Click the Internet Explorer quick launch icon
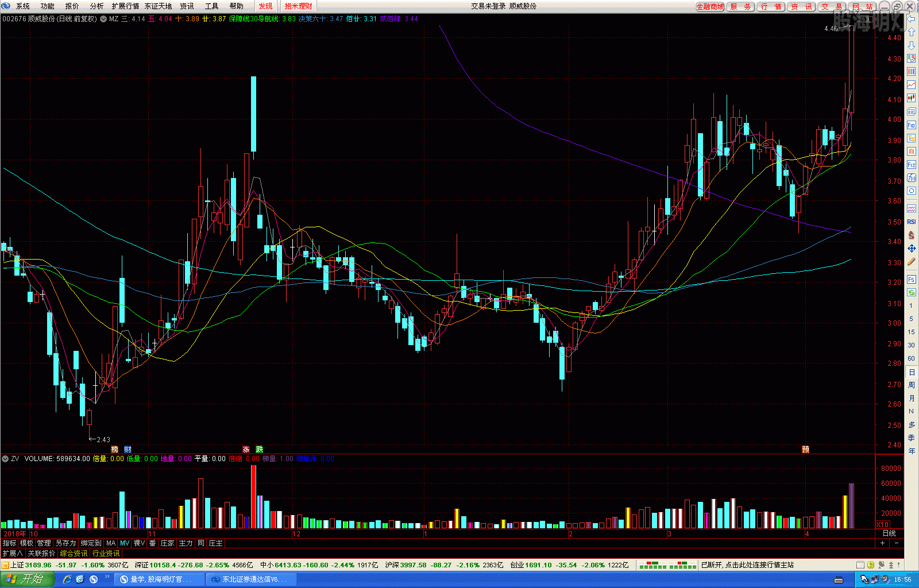 pos(67,579)
